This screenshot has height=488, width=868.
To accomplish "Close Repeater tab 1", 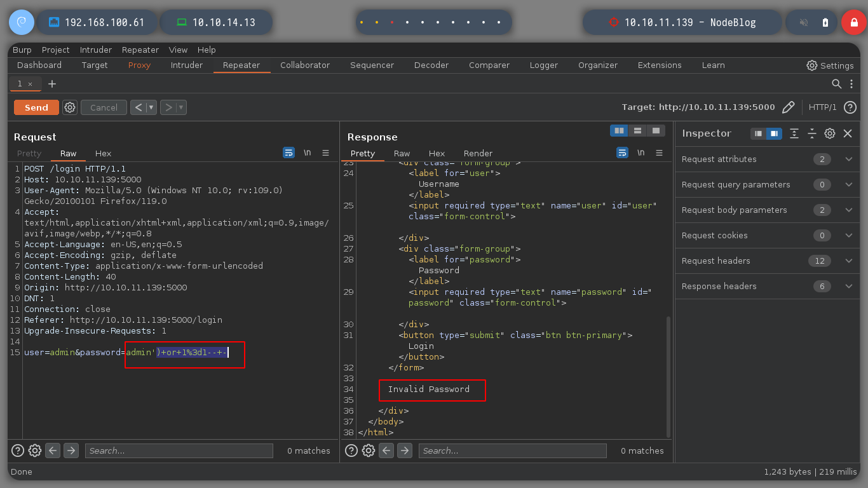I will pos(30,84).
